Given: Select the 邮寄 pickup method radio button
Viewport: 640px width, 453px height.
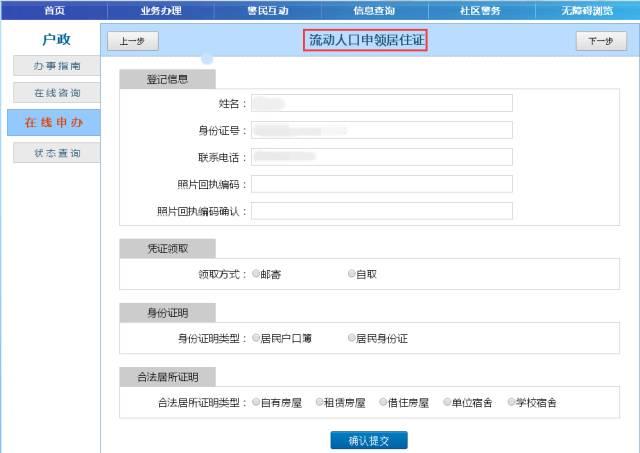Looking at the screenshot, I should pos(256,273).
